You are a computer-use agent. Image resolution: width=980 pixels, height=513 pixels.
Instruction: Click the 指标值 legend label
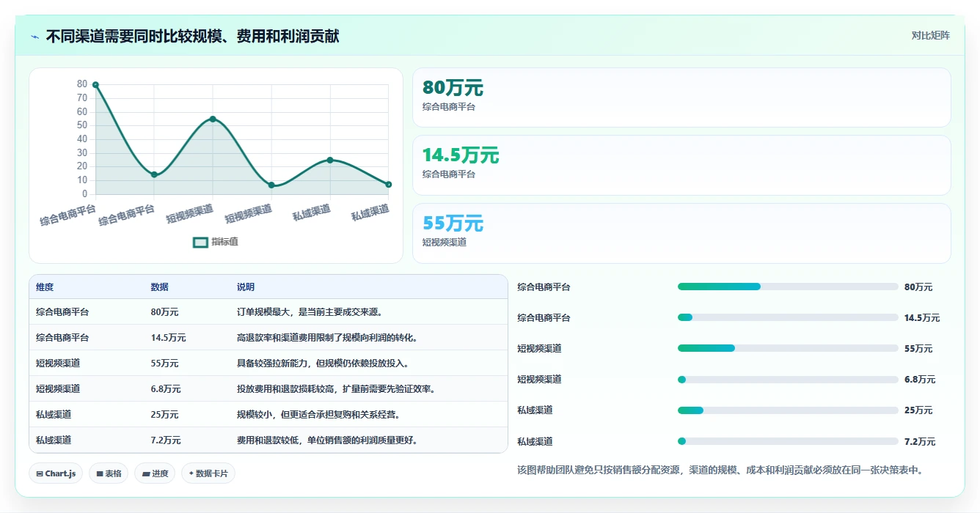pyautogui.click(x=224, y=242)
